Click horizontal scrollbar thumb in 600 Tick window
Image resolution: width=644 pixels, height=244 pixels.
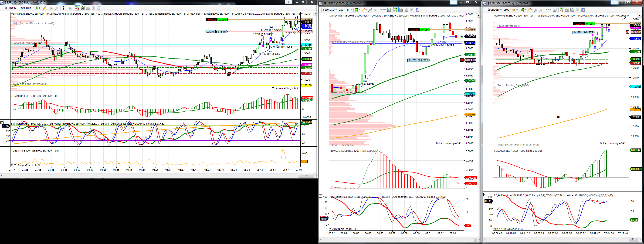306,176
